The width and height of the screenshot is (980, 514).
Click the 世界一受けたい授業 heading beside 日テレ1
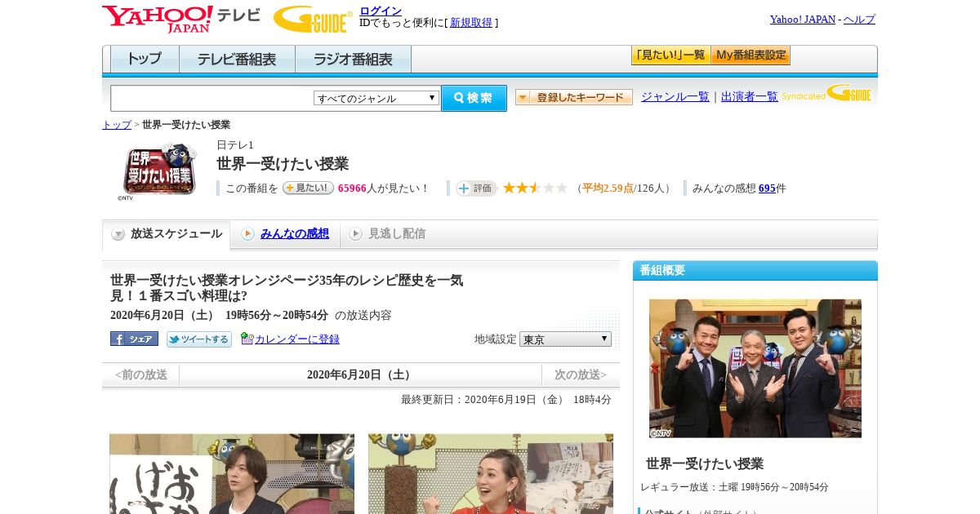[283, 164]
